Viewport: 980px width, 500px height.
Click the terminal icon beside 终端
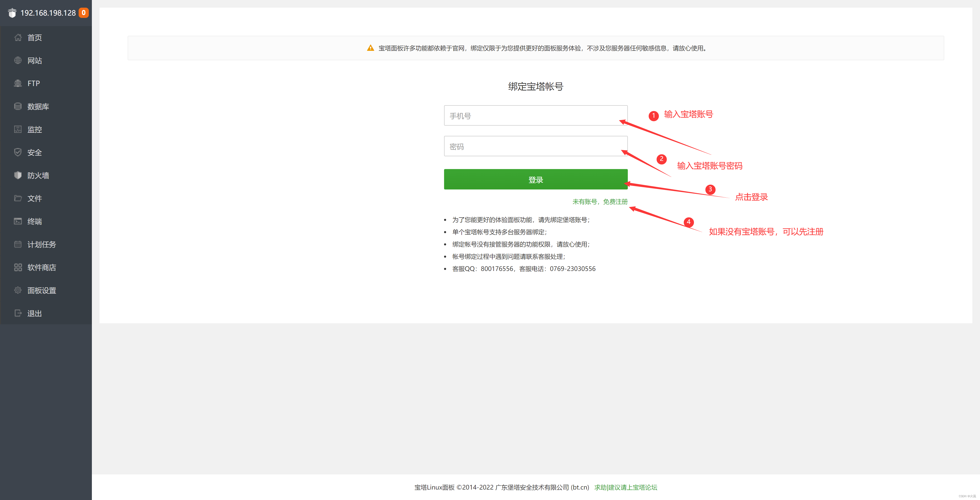(x=18, y=221)
